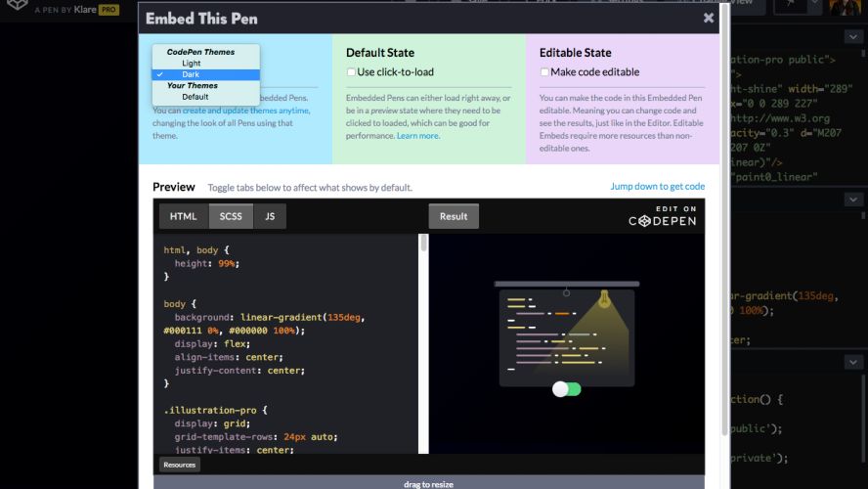Click the PRO badge next to Klare
The width and height of the screenshot is (868, 489).
(x=108, y=10)
